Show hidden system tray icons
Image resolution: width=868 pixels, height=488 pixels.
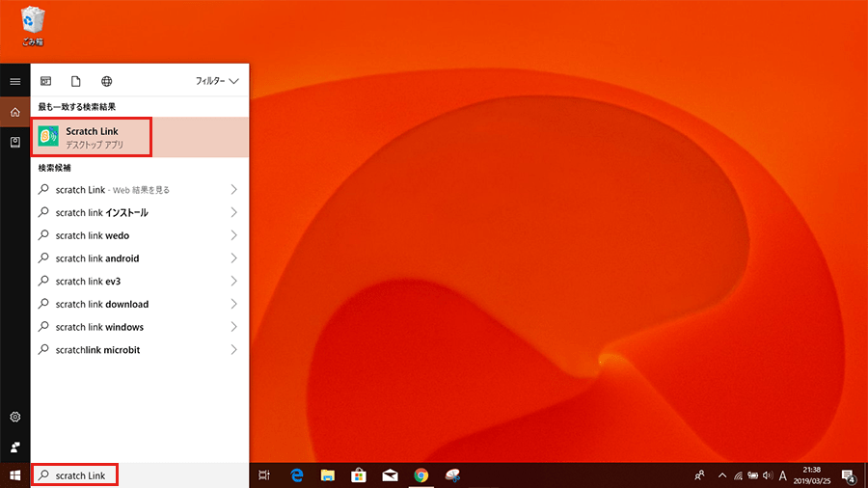[x=722, y=475]
